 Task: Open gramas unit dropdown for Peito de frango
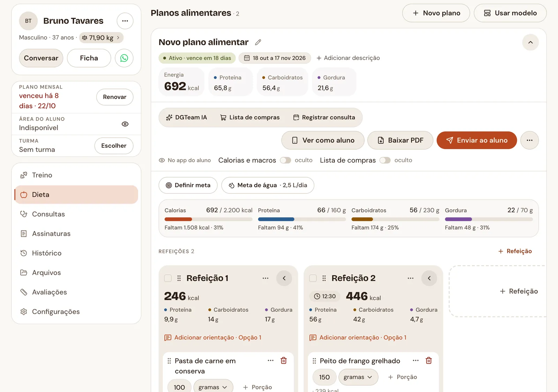pos(358,377)
